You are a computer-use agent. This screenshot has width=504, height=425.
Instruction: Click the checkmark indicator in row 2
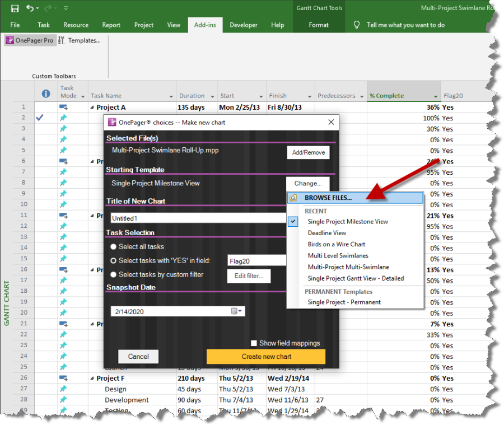(40, 118)
